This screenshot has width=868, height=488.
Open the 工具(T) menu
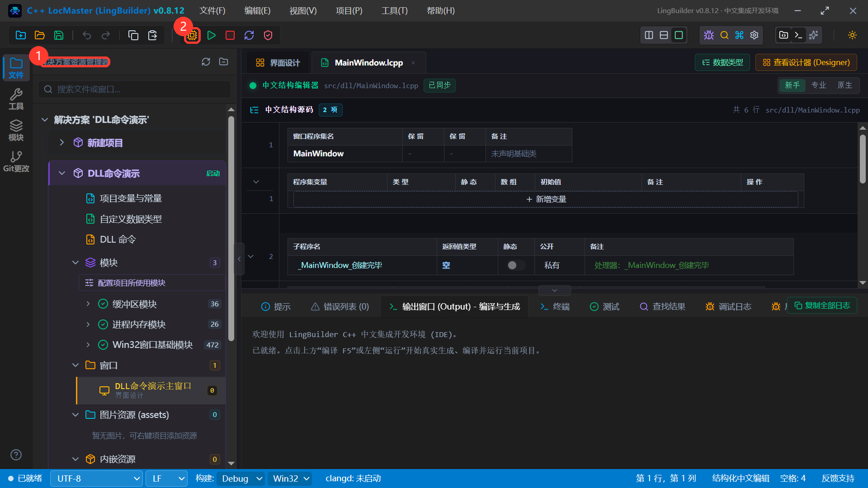394,10
